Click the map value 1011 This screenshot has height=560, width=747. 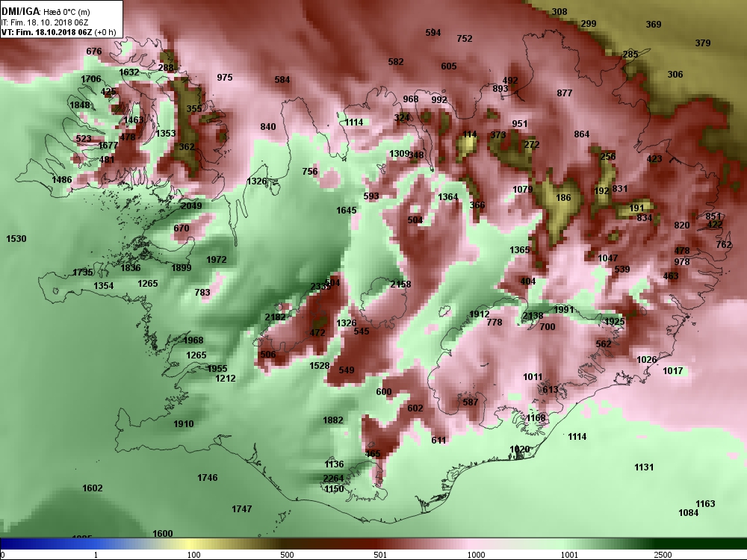[533, 377]
